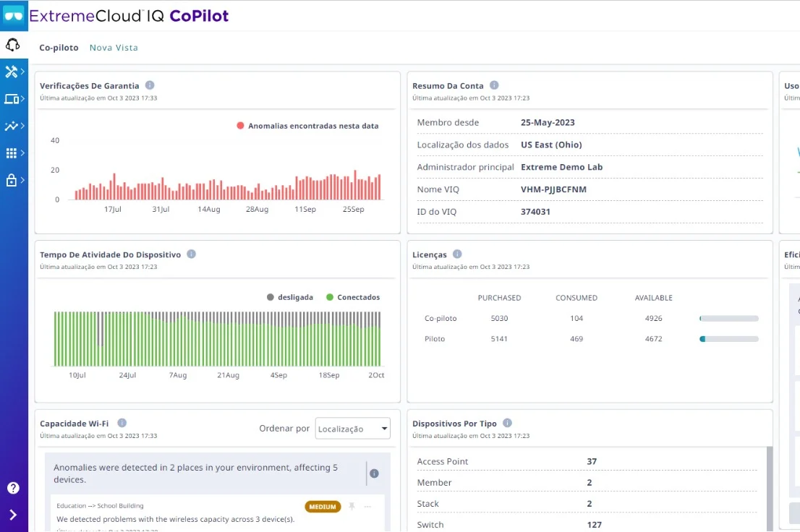Open the ellipsis menu on the School Building anomaly

coord(367,507)
